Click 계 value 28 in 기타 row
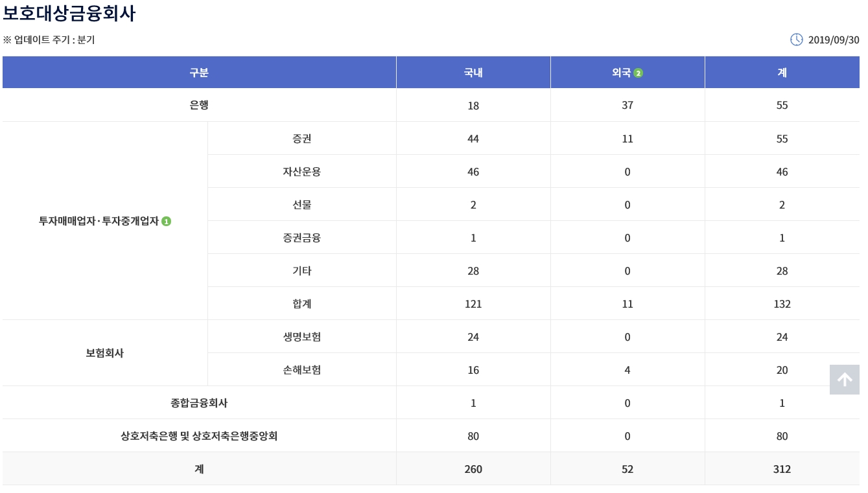Screen dimensions: 868x493 pos(782,271)
